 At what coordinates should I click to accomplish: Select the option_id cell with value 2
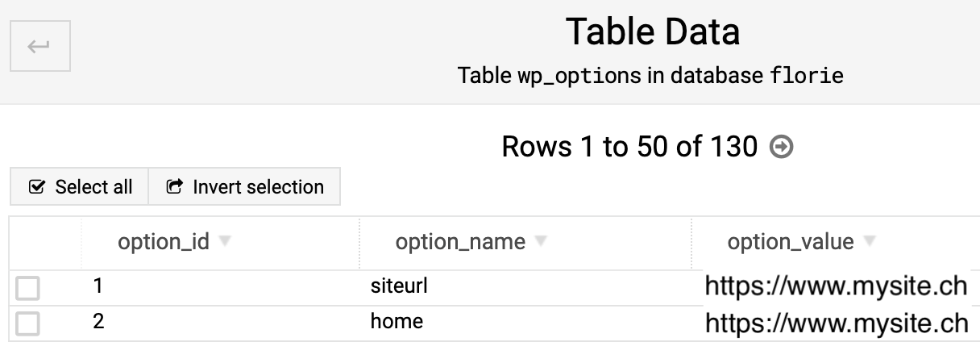tap(98, 322)
